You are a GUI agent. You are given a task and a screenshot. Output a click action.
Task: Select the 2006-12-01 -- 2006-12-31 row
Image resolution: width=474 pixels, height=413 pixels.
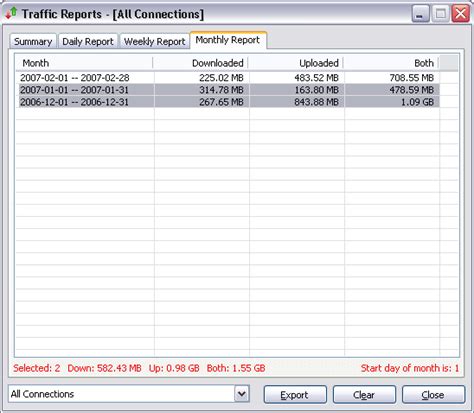[x=228, y=102]
